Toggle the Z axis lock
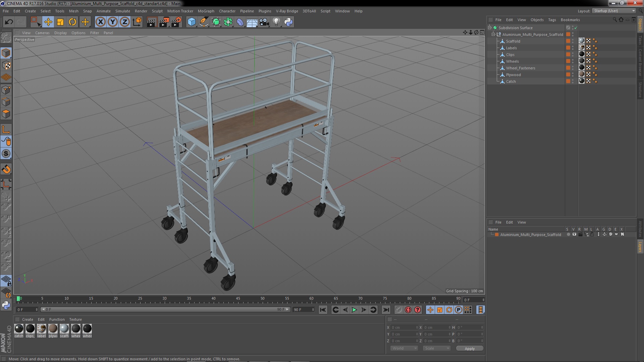 click(125, 22)
